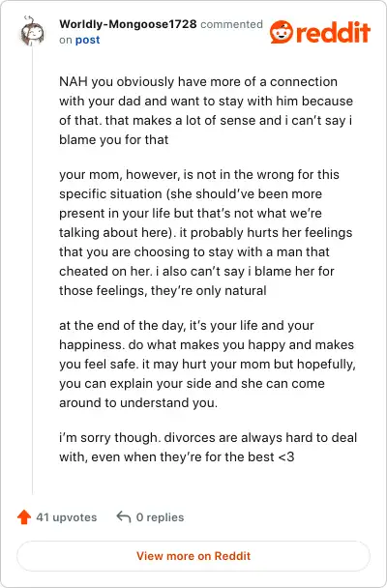Click the "41 upvotes" count label

click(x=67, y=517)
